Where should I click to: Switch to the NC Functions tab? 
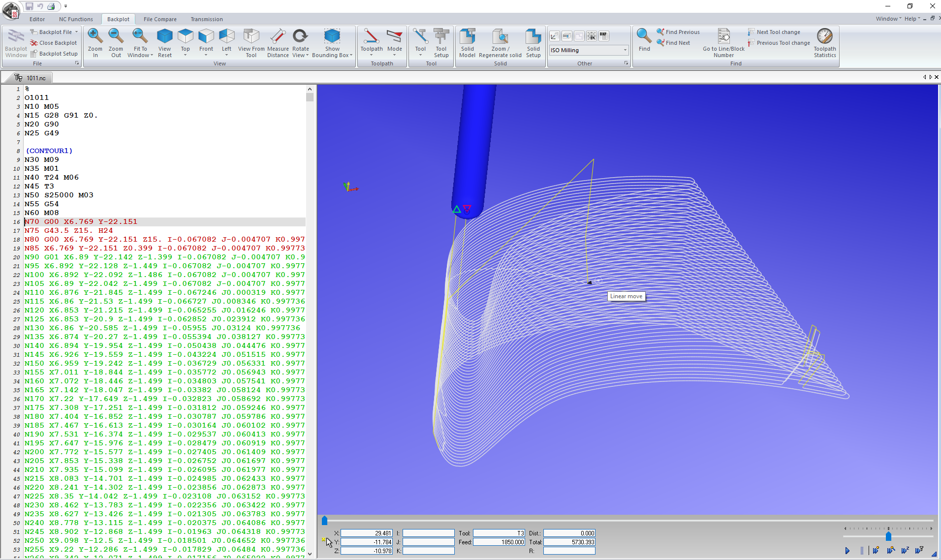(x=76, y=19)
